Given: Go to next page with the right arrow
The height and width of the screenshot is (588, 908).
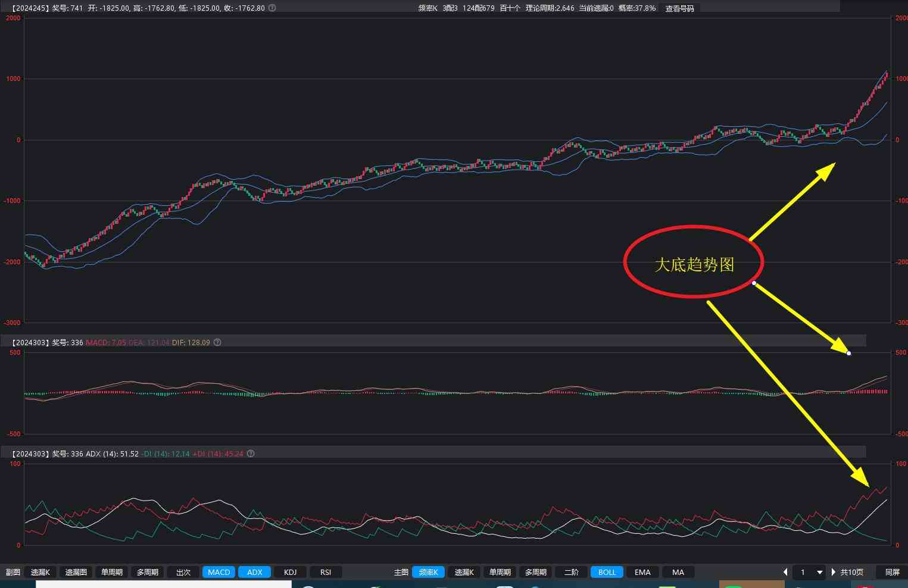Looking at the screenshot, I should [833, 572].
